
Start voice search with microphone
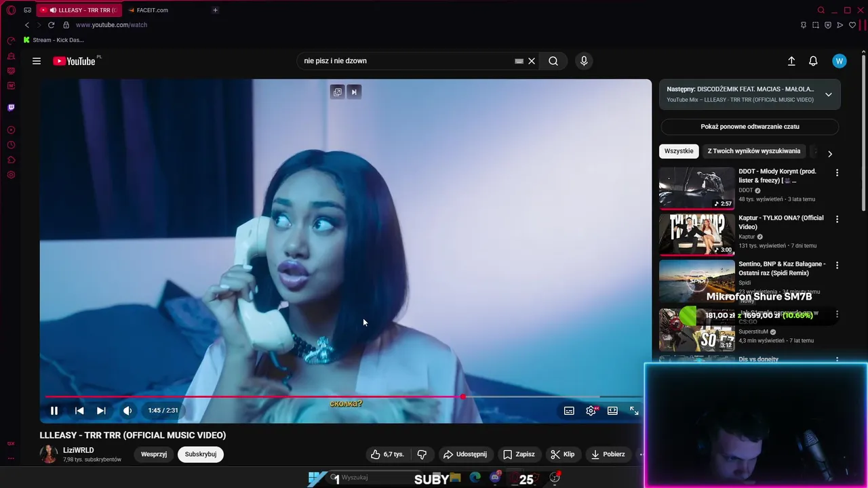click(x=584, y=61)
